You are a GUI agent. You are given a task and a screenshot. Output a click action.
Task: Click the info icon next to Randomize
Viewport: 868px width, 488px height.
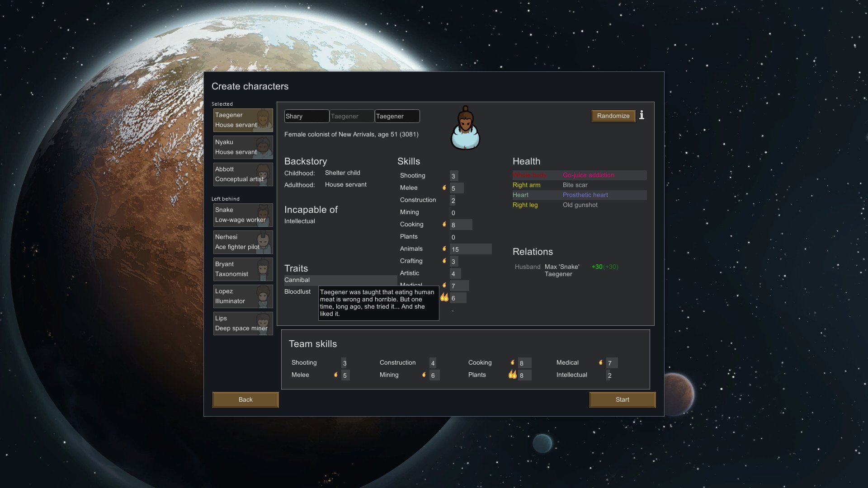tap(643, 116)
